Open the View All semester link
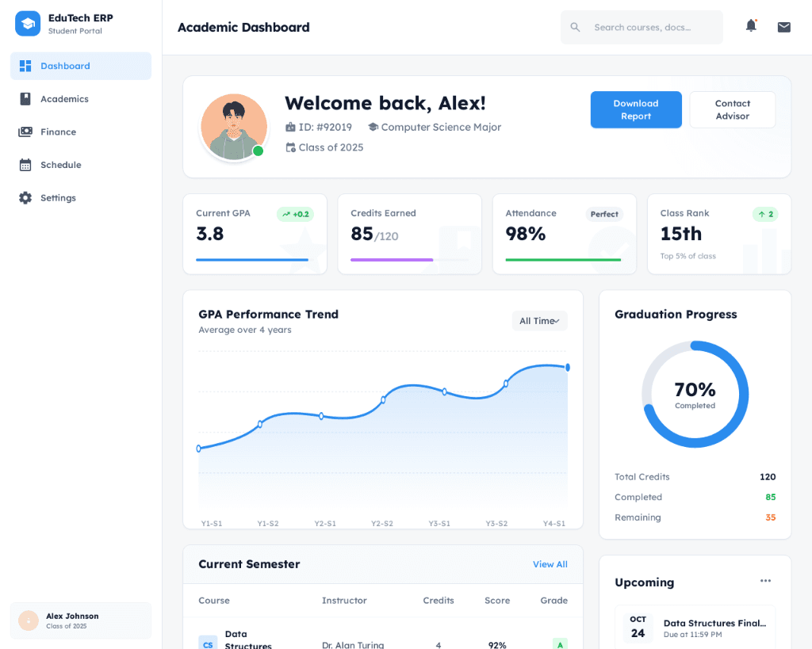 (550, 564)
